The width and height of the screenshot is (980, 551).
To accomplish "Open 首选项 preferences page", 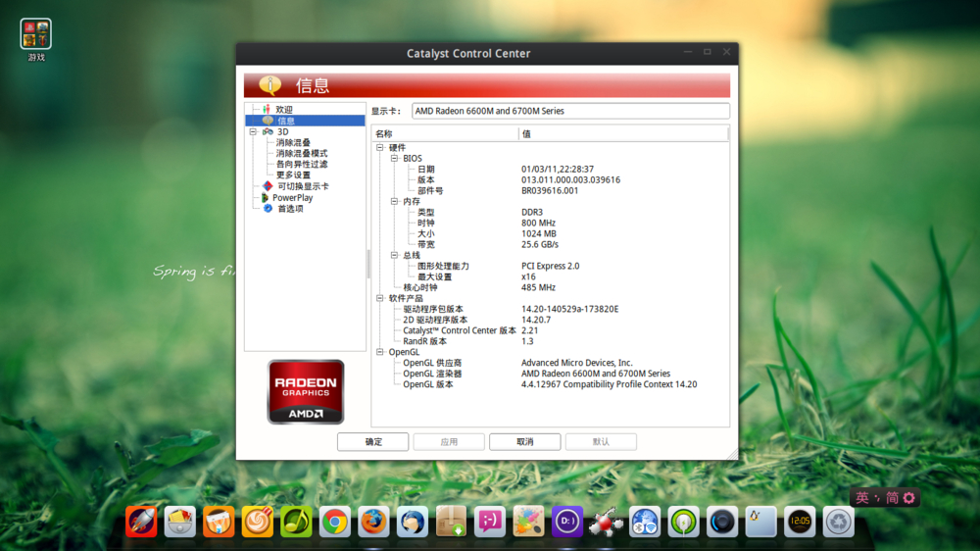I will [x=290, y=209].
